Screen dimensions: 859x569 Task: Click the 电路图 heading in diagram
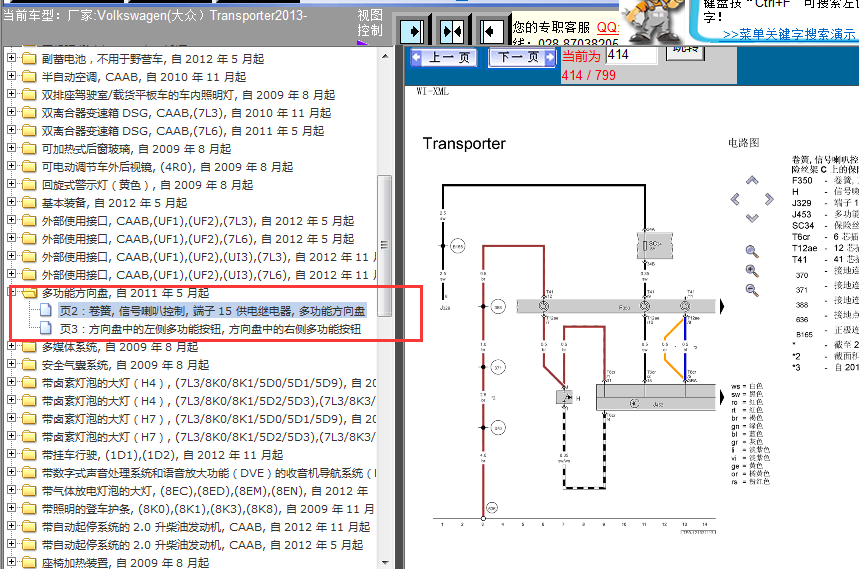[x=743, y=143]
